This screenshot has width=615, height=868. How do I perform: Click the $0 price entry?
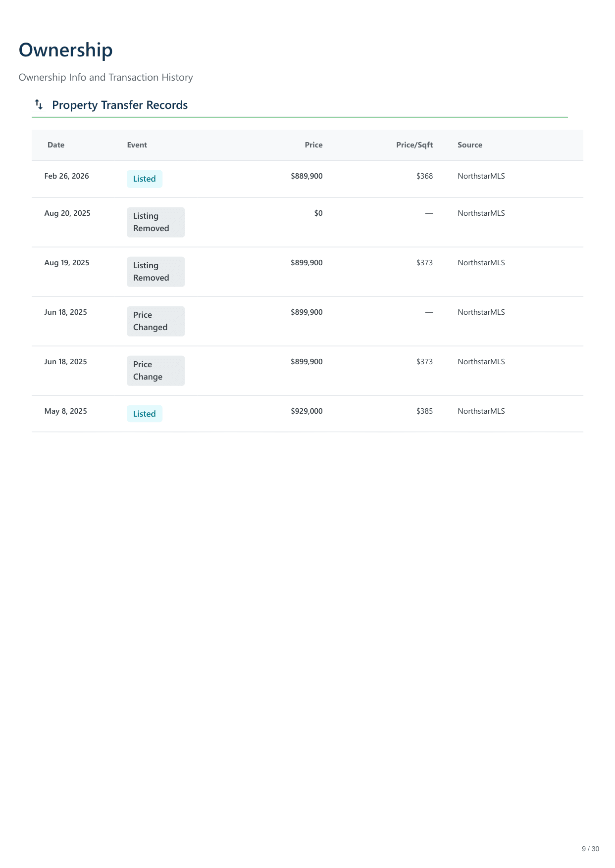[x=318, y=213]
